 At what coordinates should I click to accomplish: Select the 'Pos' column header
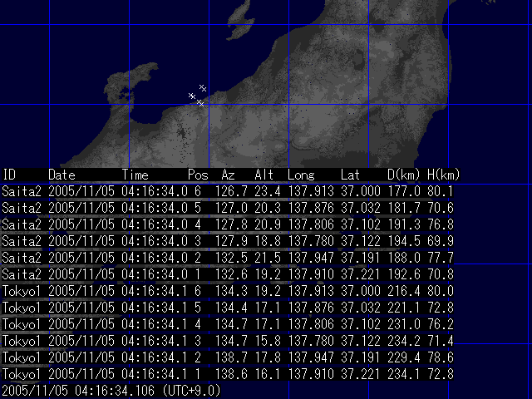click(x=198, y=175)
